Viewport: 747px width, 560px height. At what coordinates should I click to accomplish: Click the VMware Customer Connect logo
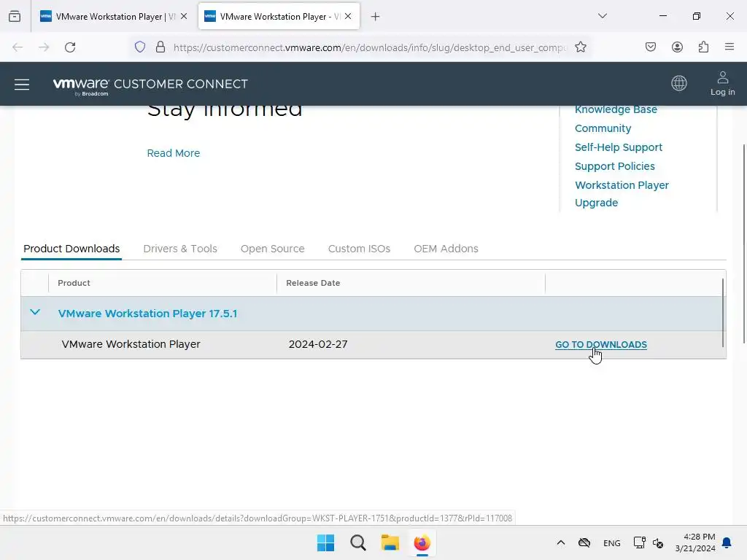(150, 85)
